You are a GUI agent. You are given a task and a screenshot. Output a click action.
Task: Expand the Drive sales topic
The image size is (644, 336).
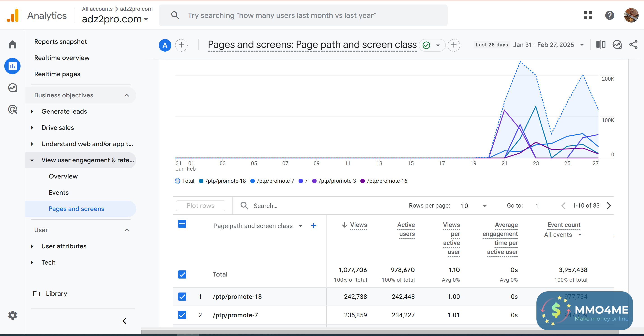coord(32,128)
